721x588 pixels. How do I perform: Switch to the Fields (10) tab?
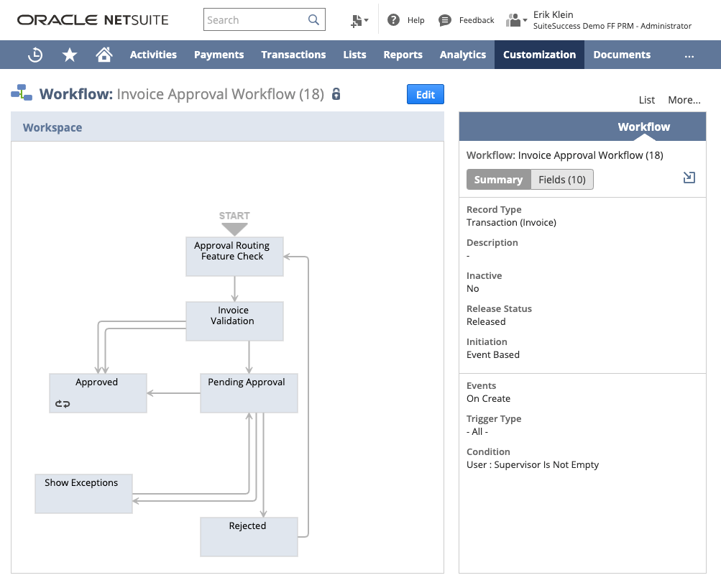pyautogui.click(x=561, y=180)
